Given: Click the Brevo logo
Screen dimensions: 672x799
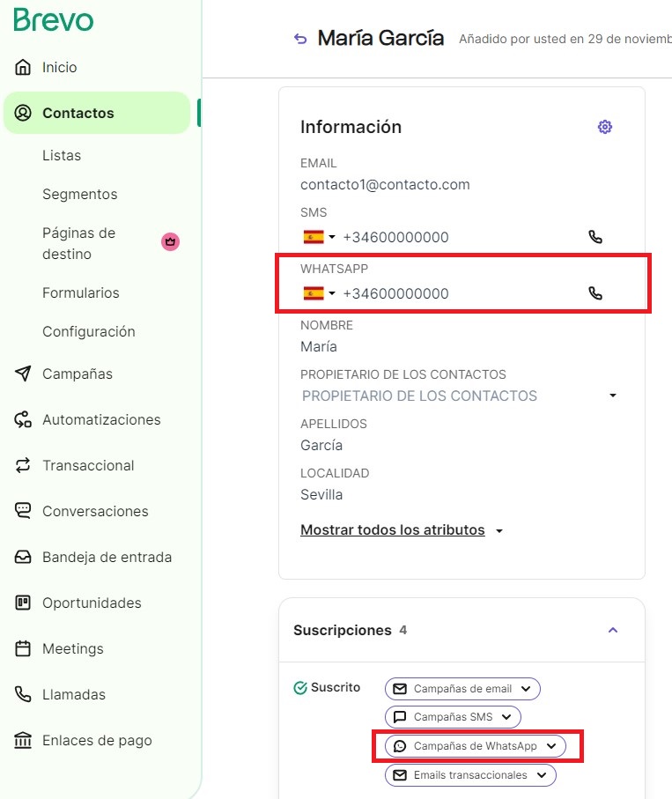Looking at the screenshot, I should click(x=54, y=20).
